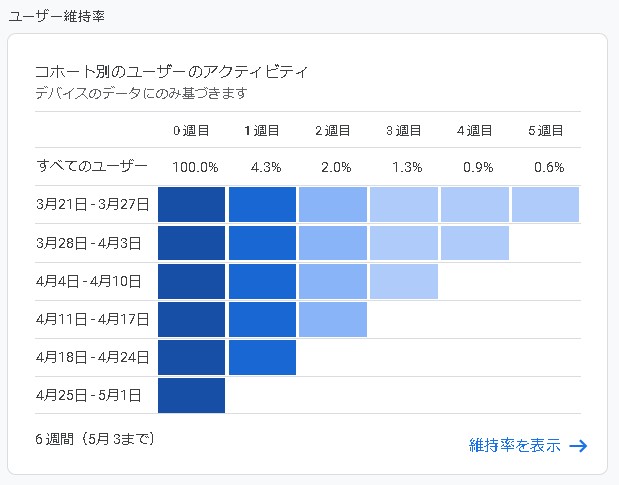Click the 100.0% value for all users
This screenshot has width=619, height=485.
tap(191, 167)
